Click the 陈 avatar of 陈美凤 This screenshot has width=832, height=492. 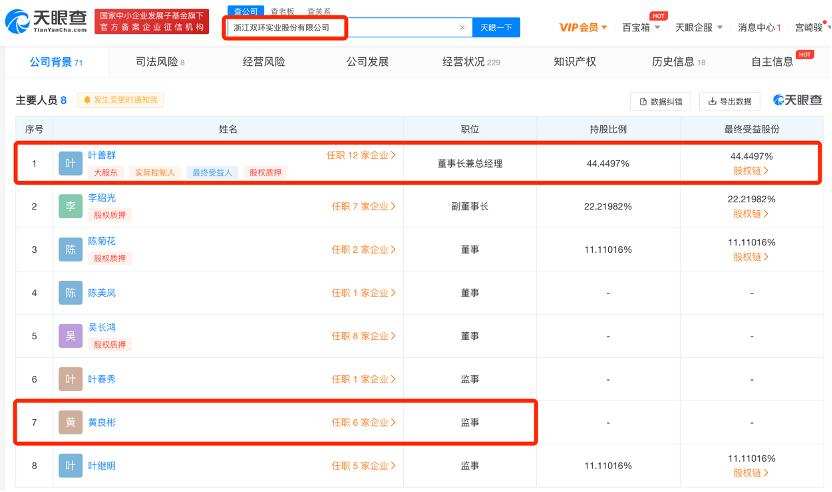pos(71,293)
